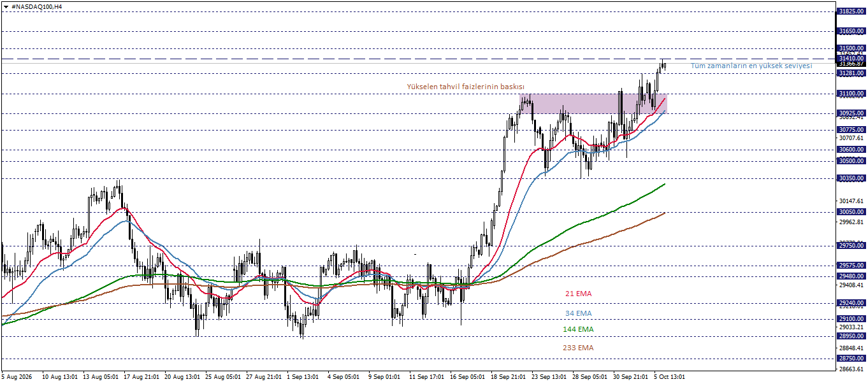Click the 23 Sep 13:01 time label
The image size is (868, 384).
(550, 377)
